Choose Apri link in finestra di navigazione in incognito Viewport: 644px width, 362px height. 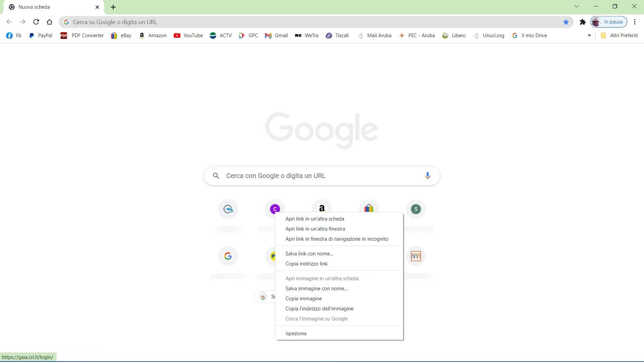tap(339, 239)
